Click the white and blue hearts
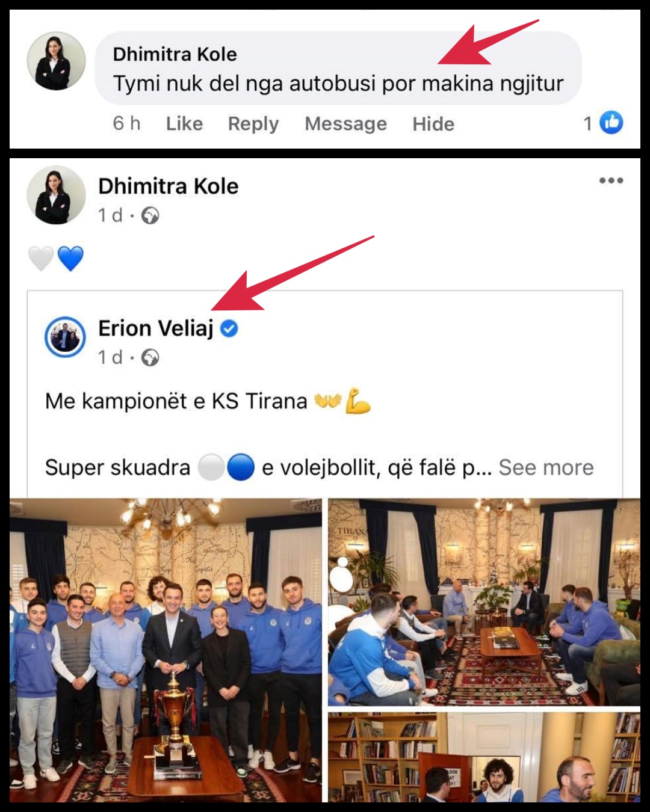Screen dimensions: 650x812 pos(56,259)
